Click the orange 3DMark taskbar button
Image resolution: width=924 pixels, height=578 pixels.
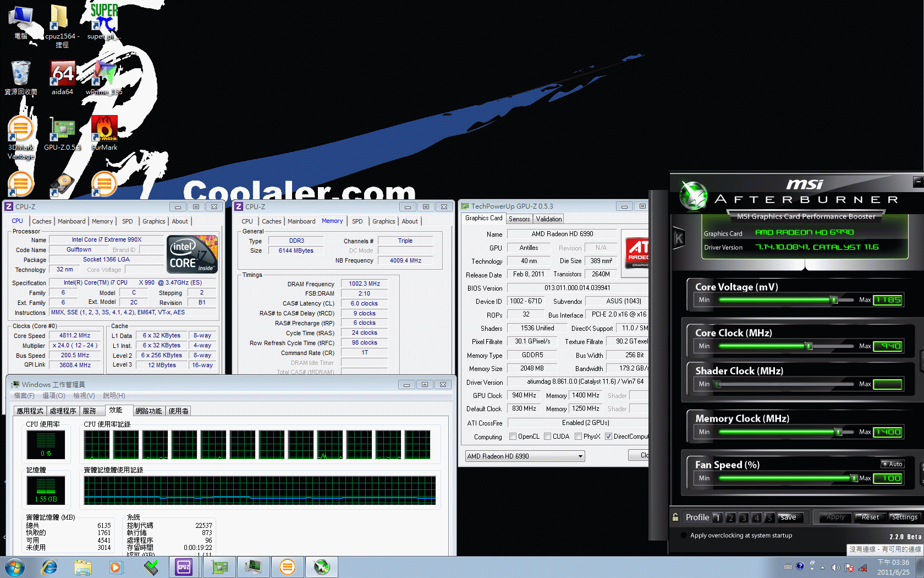click(287, 567)
